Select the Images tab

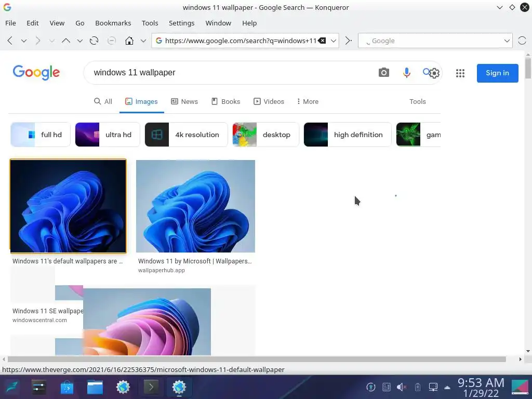point(141,101)
